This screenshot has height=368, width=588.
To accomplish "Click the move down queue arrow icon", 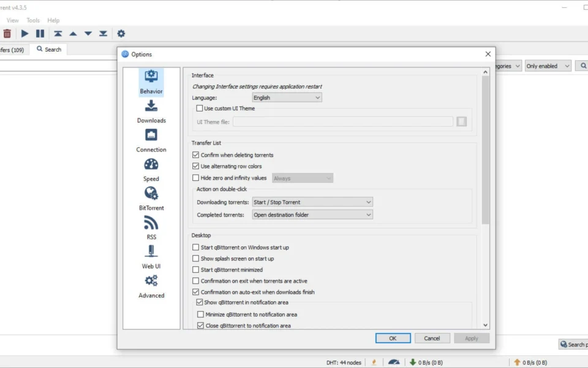I will (88, 33).
